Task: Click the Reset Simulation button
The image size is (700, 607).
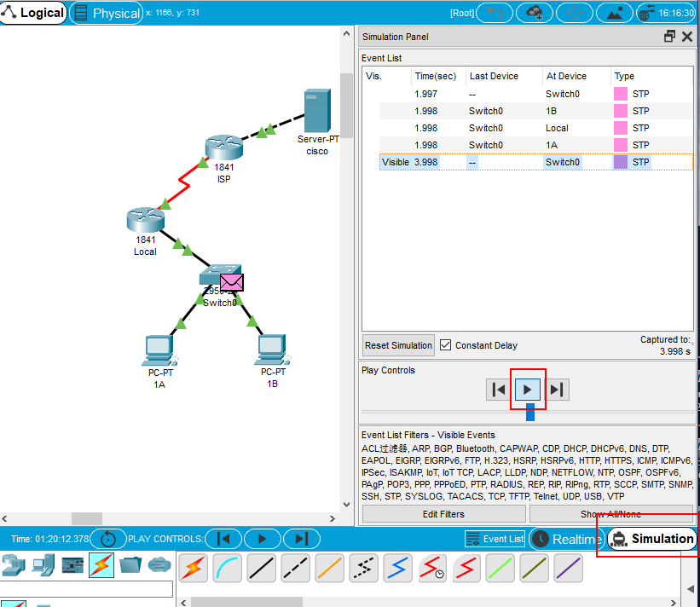Action: [x=398, y=345]
